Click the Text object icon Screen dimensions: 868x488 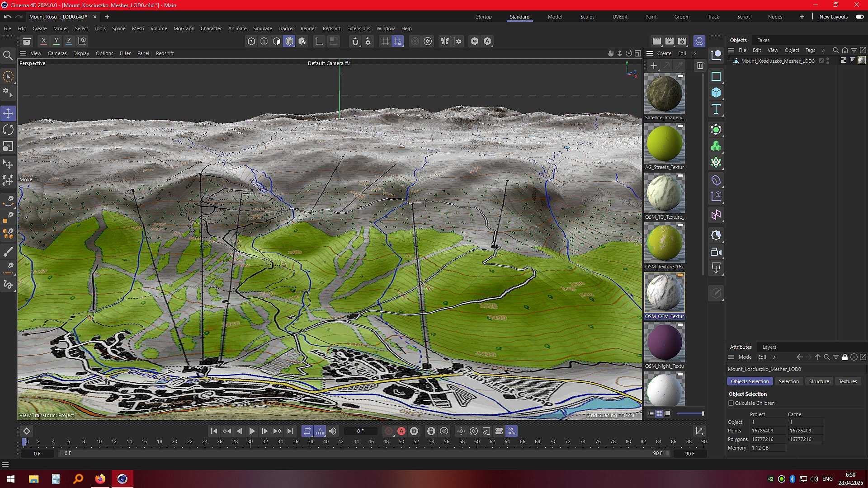[x=716, y=109]
